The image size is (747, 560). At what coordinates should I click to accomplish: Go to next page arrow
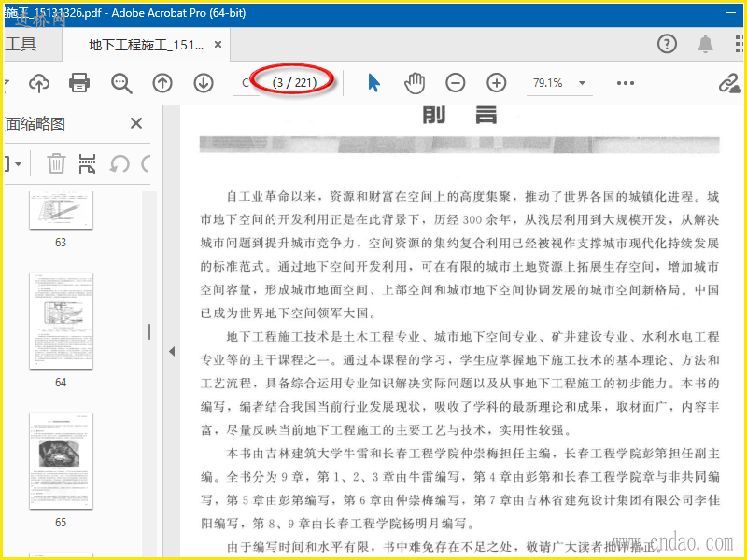point(204,83)
